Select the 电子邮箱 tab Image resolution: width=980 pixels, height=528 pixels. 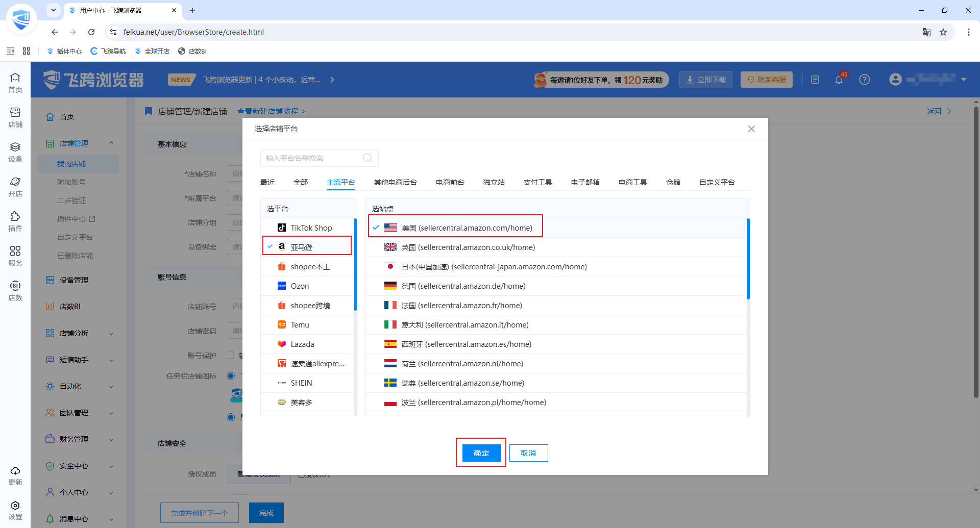click(585, 182)
